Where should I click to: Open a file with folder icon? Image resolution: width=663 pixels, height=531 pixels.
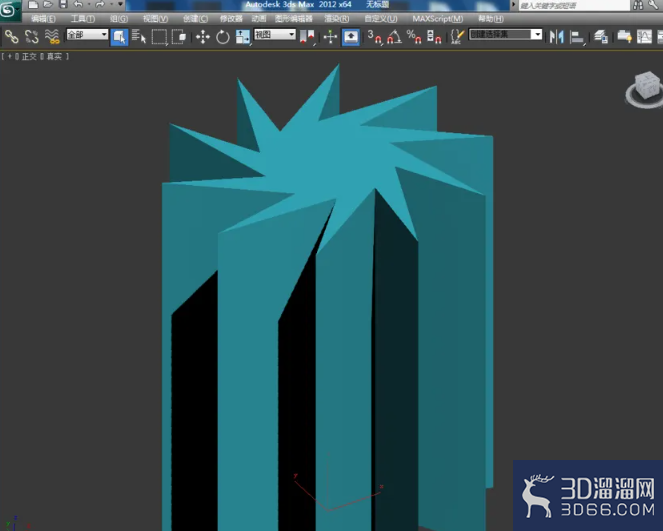click(x=48, y=5)
